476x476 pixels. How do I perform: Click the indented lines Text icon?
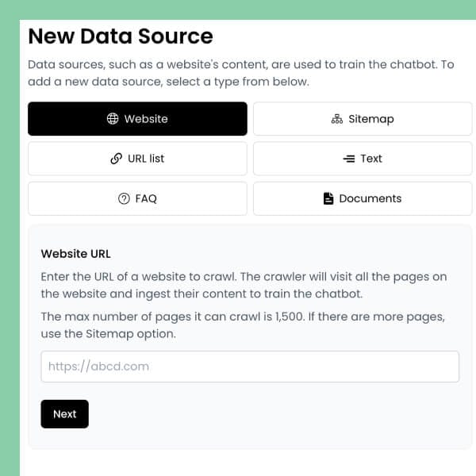349,159
